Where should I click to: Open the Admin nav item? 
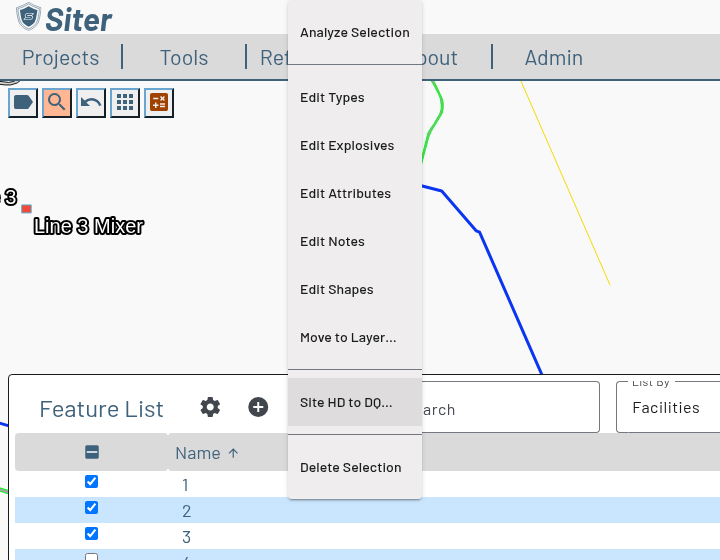[554, 58]
